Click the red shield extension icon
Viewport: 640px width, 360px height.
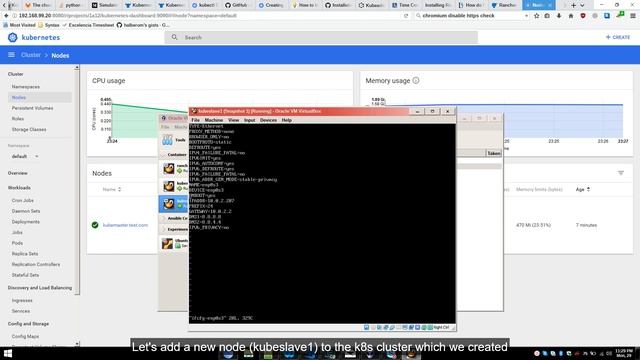tap(583, 16)
